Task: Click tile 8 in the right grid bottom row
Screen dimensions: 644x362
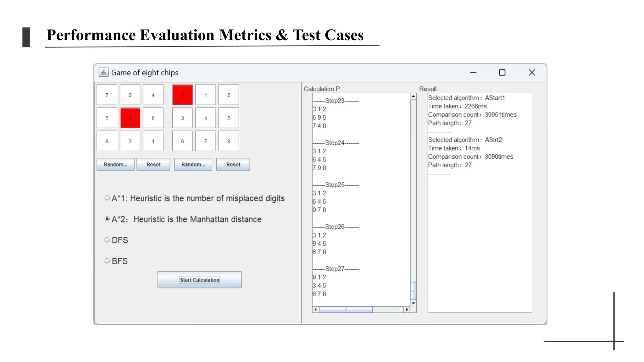Action: (229, 141)
